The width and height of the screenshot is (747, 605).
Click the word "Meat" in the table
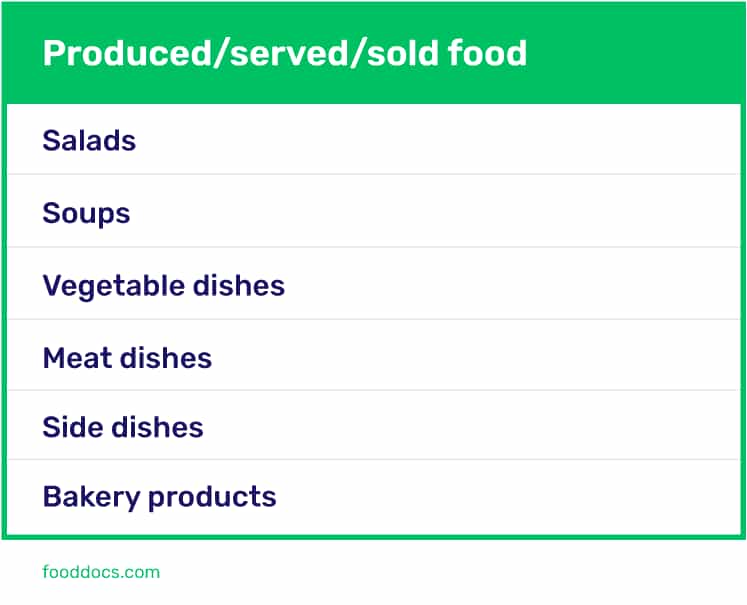[x=76, y=358]
